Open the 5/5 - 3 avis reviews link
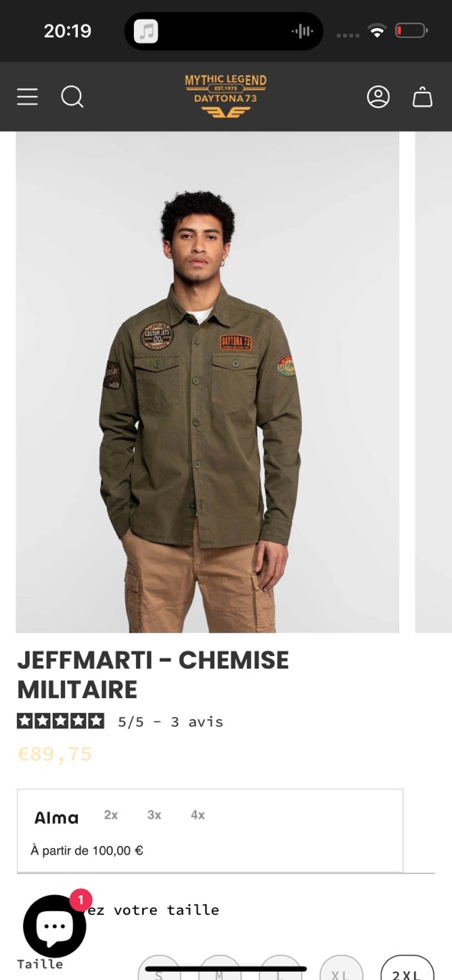This screenshot has width=452, height=980. (171, 722)
